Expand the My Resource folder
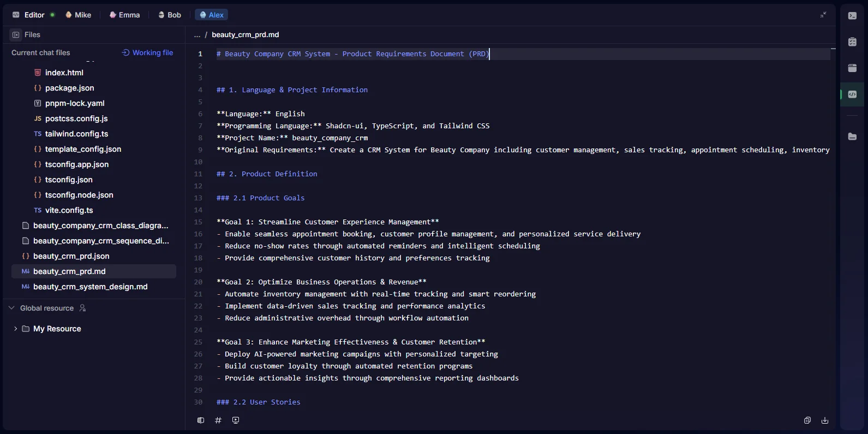 15,329
